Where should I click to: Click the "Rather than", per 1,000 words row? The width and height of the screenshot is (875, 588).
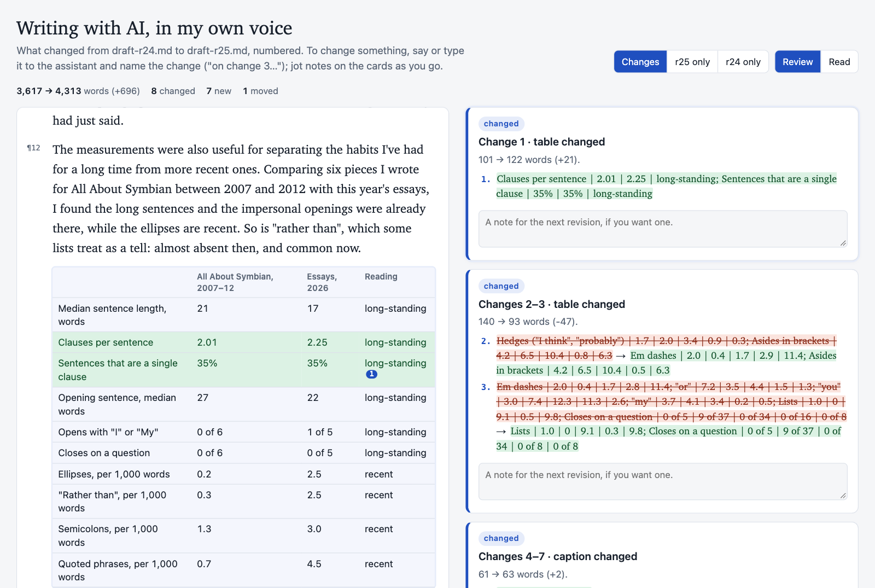coord(244,502)
